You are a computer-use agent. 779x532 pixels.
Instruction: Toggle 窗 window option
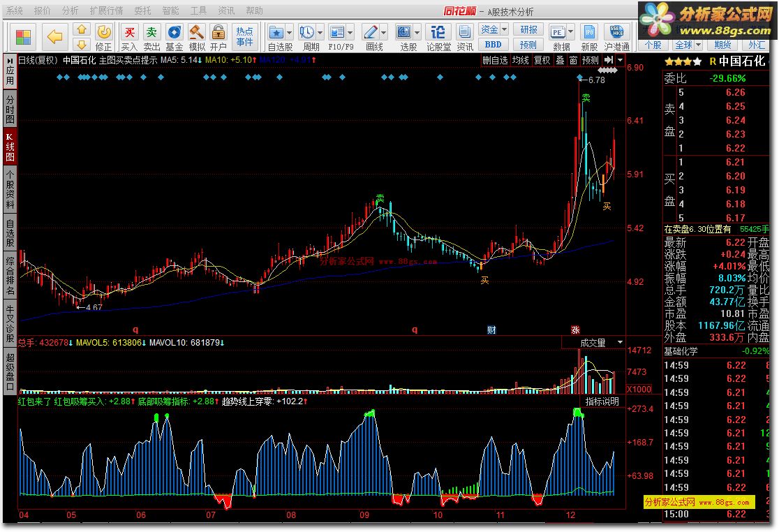pos(573,60)
